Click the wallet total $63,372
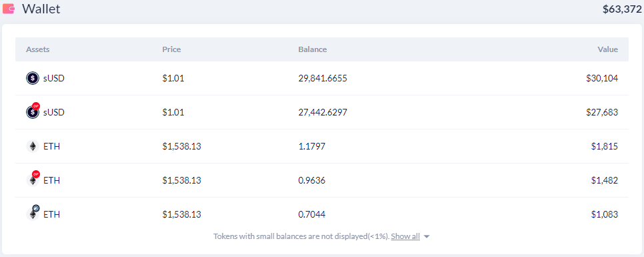The height and width of the screenshot is (257, 644). 622,9
